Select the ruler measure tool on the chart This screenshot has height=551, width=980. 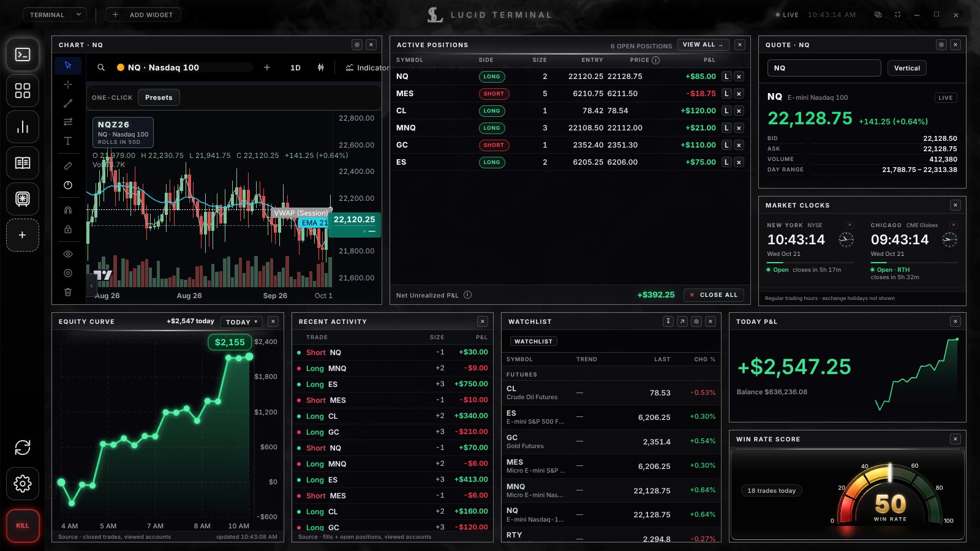[68, 166]
